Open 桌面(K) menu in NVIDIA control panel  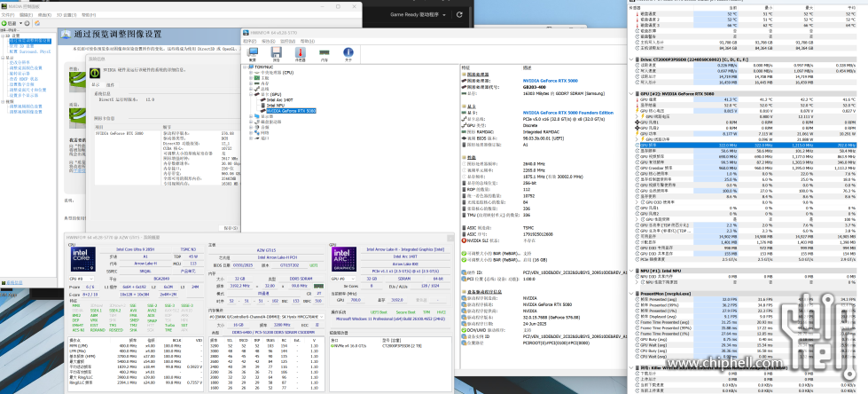point(45,15)
